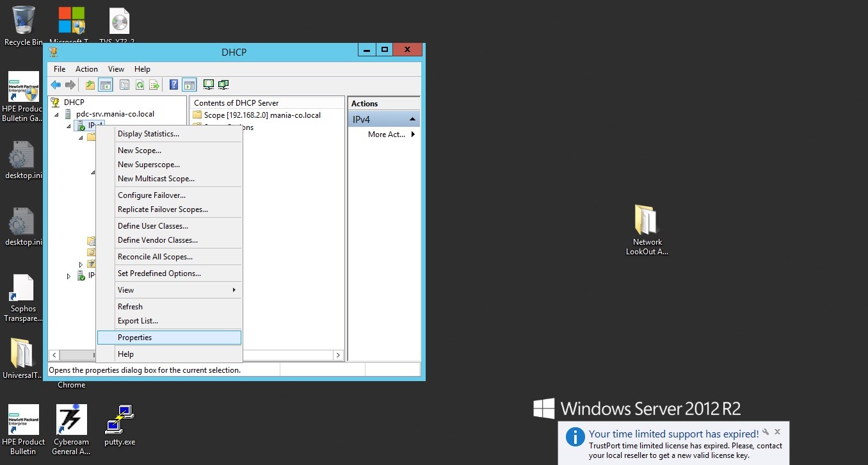Click the blue Help question mark icon
Viewport: 868px width, 465px height.
click(x=173, y=85)
